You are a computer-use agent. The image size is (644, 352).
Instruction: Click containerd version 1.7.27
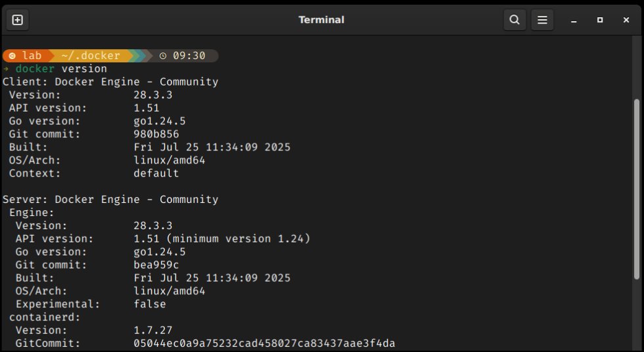click(x=152, y=330)
